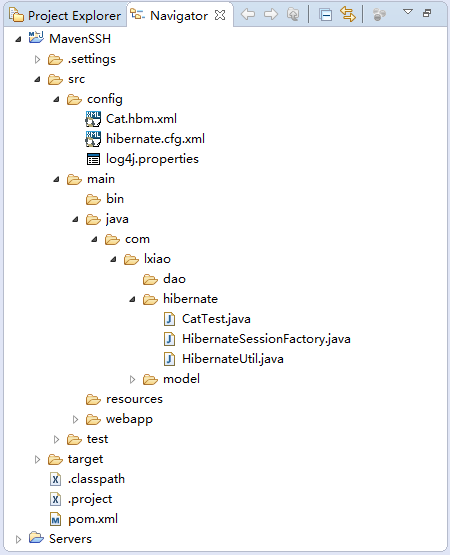The image size is (450, 555).
Task: Collapse the config folder
Action: pos(56,99)
